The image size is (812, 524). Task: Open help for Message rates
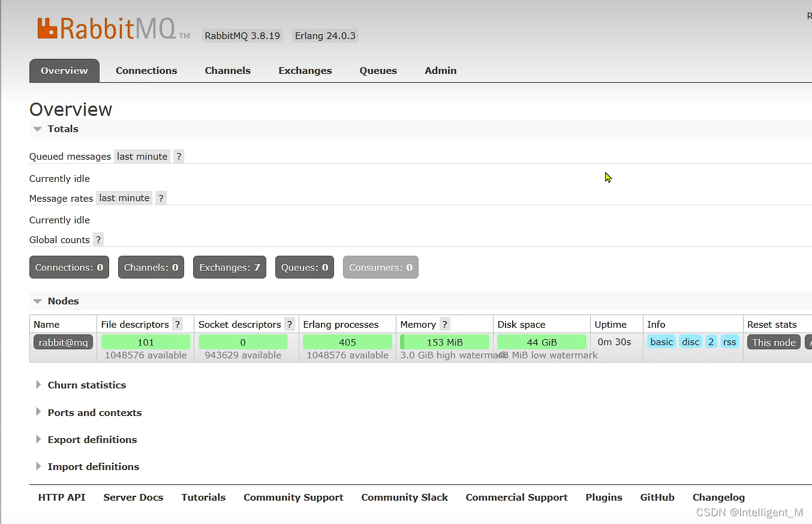(161, 198)
